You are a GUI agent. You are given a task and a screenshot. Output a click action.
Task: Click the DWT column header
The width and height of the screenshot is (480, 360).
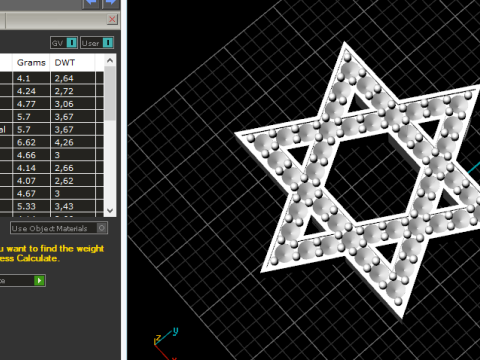[x=73, y=62]
